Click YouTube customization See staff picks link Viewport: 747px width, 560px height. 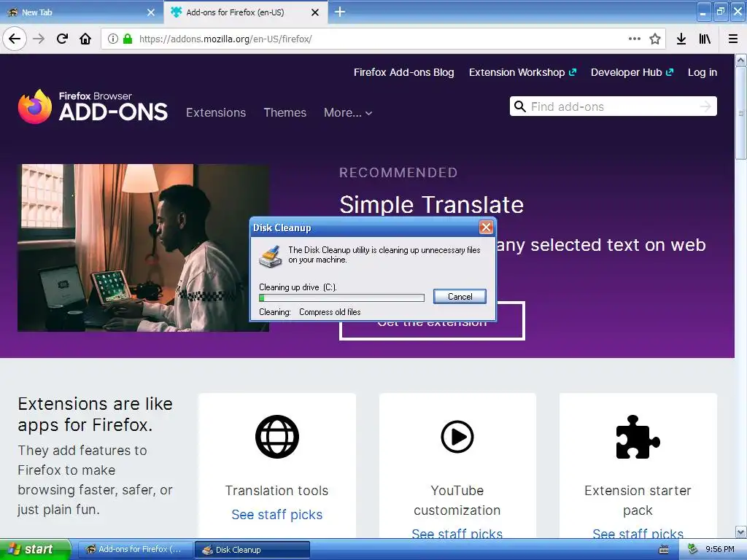click(x=457, y=534)
